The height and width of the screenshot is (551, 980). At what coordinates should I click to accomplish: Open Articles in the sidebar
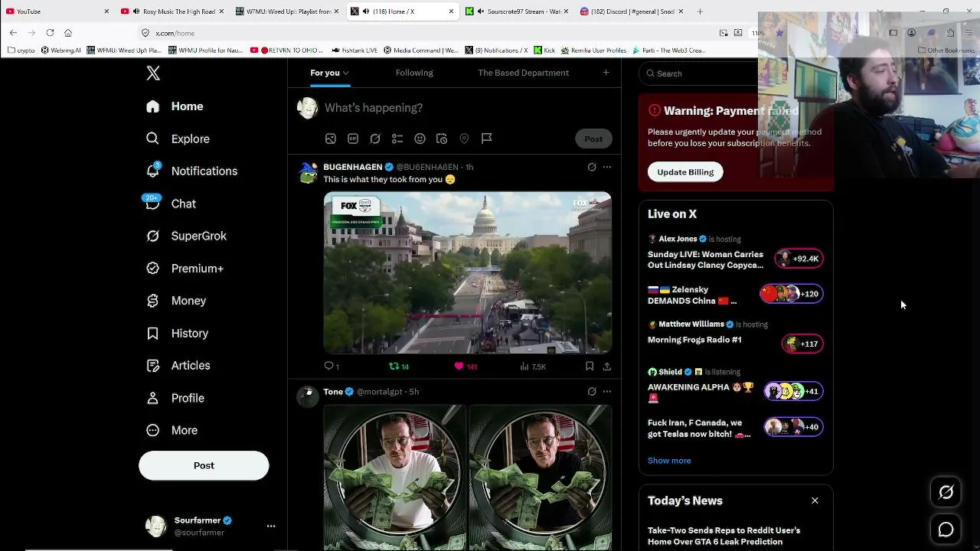click(178, 366)
